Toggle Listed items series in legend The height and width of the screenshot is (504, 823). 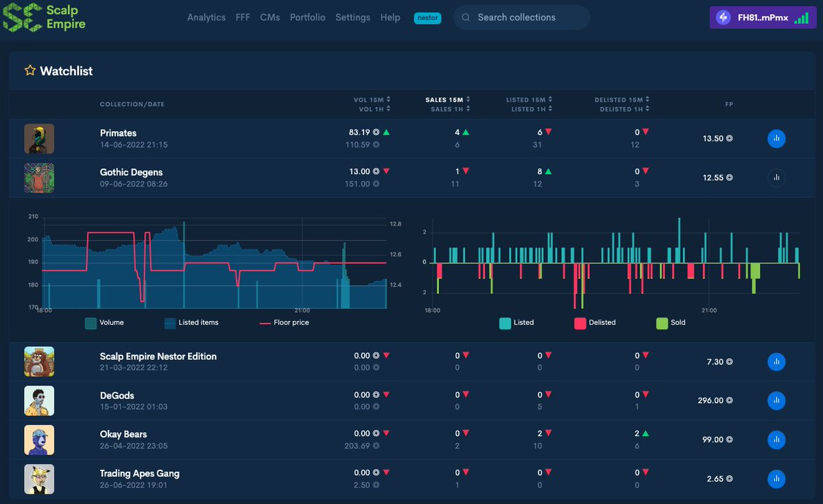[191, 322]
